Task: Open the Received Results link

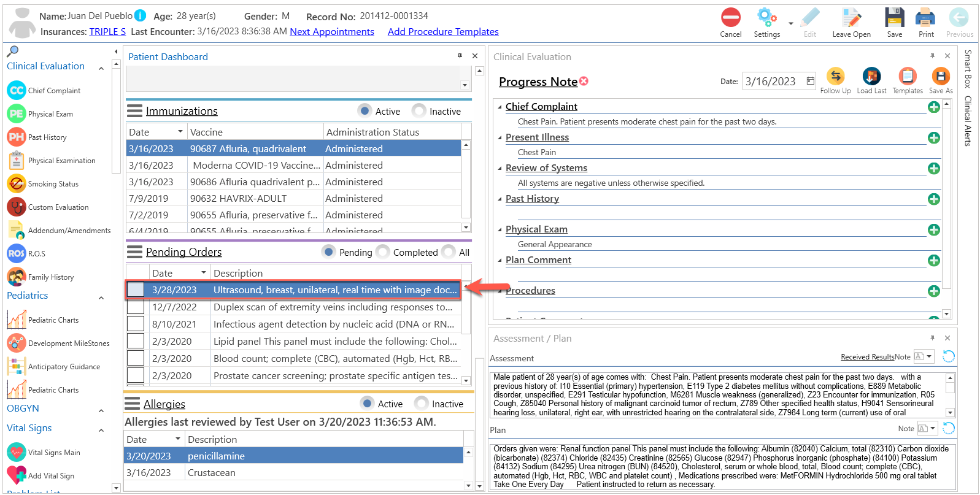Action: [868, 357]
